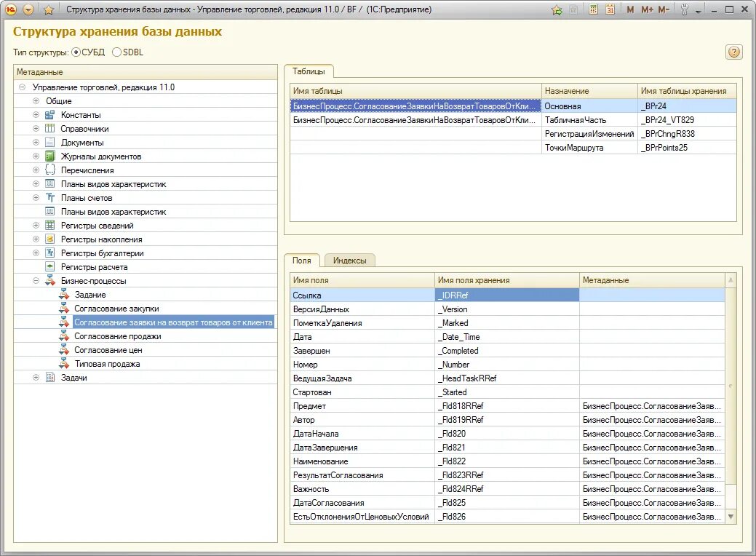Open help with the question mark button
756x556 pixels.
pyautogui.click(x=734, y=52)
